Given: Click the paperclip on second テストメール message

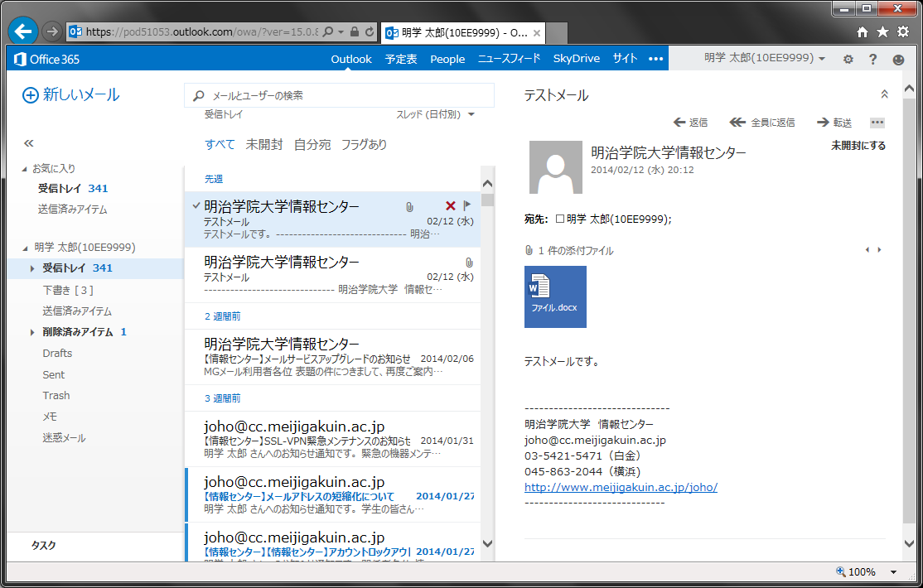Looking at the screenshot, I should pyautogui.click(x=469, y=263).
